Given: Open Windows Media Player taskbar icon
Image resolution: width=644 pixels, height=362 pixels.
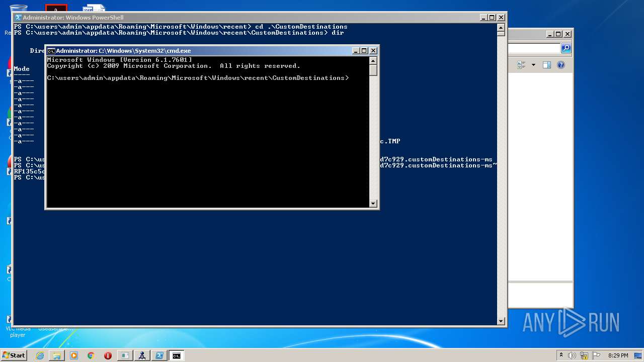Looking at the screenshot, I should [x=74, y=355].
